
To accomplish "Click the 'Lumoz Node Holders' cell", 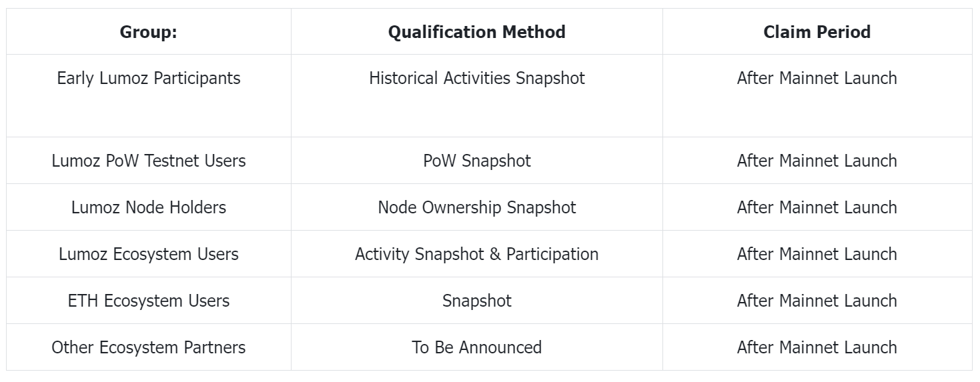I will 149,207.
